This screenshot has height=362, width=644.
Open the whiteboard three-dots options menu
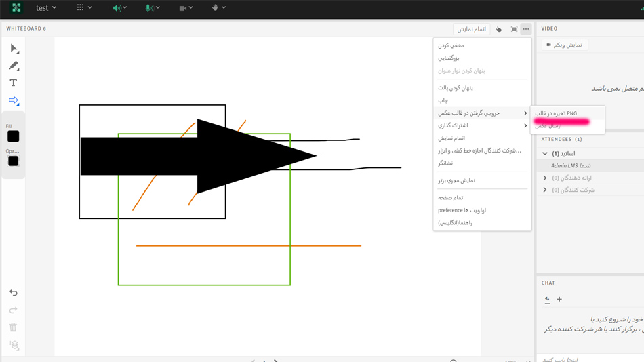tap(526, 29)
